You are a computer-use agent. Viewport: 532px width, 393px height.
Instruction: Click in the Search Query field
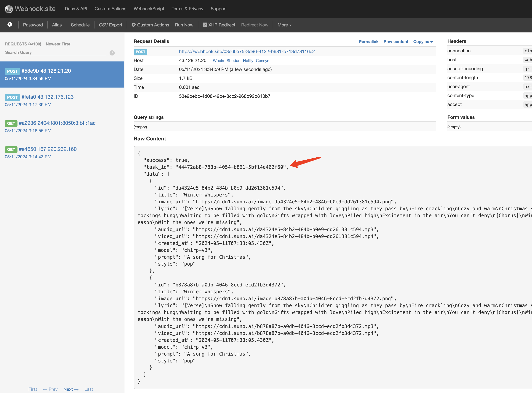click(55, 52)
